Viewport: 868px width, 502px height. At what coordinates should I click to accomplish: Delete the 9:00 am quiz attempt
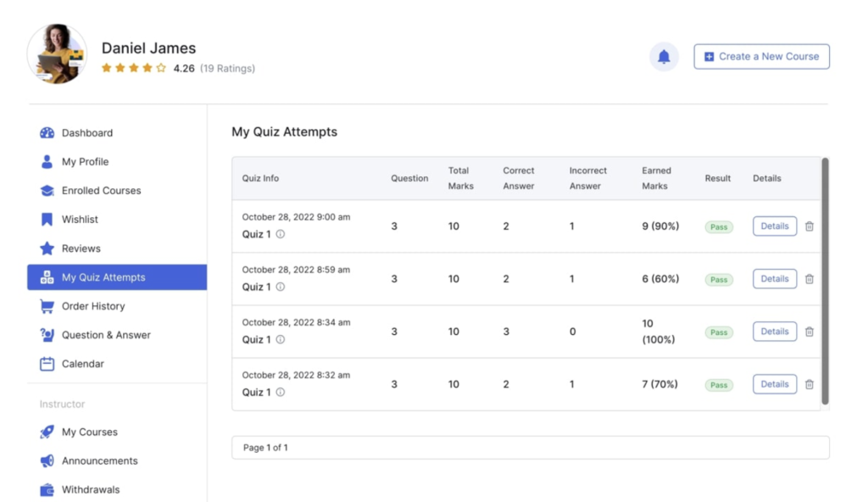click(810, 226)
